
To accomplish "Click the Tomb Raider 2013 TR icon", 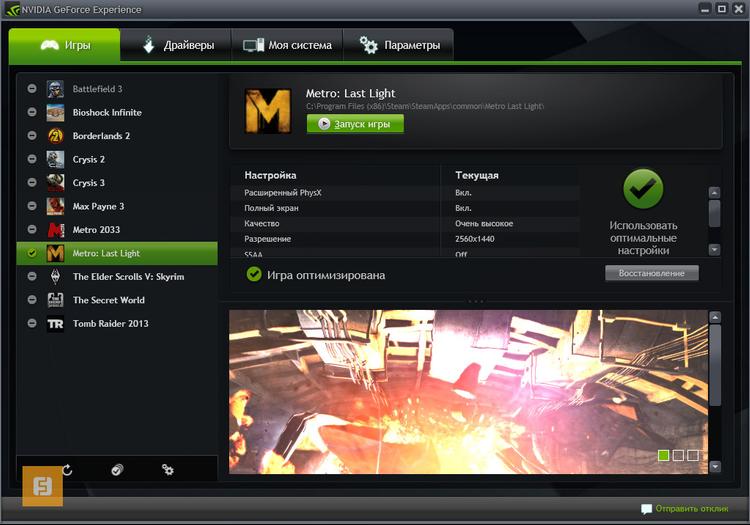I will (55, 324).
